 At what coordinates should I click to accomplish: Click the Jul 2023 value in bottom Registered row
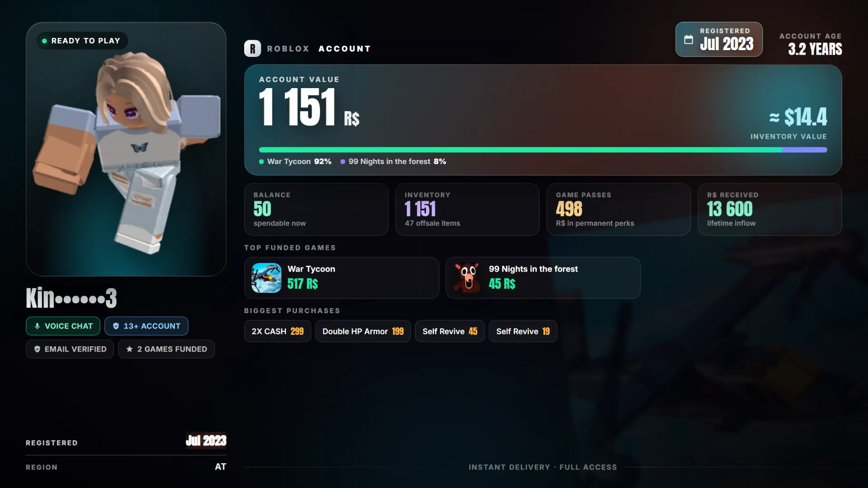206,441
